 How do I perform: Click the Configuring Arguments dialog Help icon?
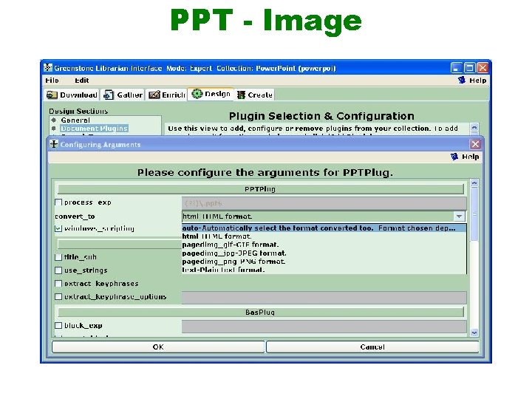click(x=454, y=157)
